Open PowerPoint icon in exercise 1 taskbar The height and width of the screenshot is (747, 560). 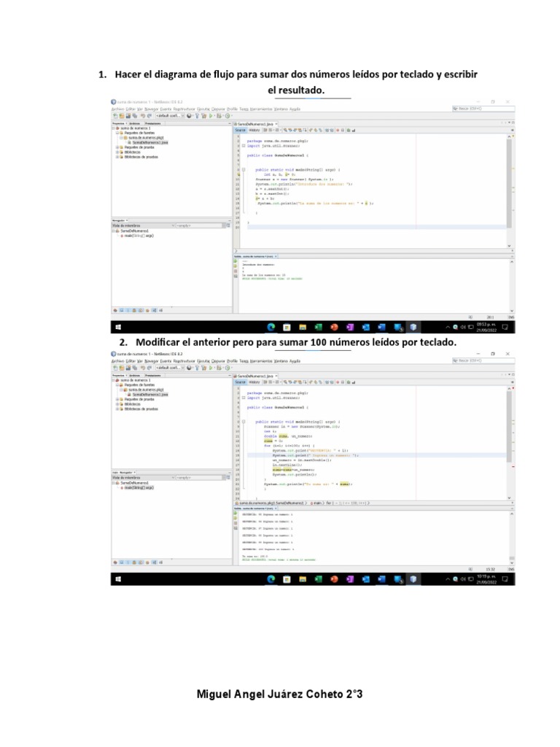click(x=334, y=327)
